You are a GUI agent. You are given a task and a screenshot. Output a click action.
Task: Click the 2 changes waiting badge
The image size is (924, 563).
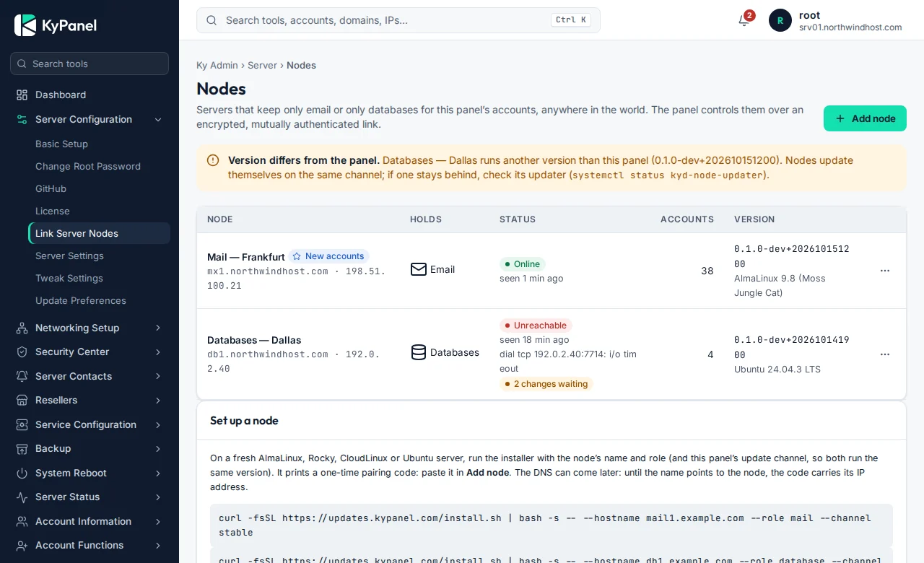[546, 384]
